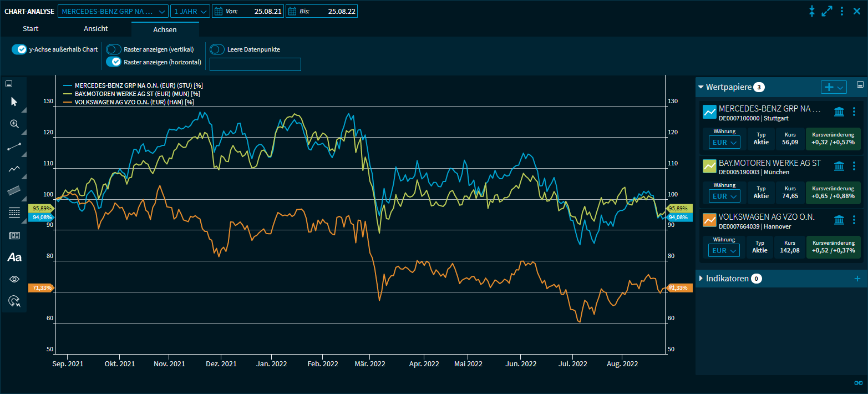This screenshot has height=394, width=868.
Task: Click the orange Volkswagen chart color swatch
Action: coord(709,220)
